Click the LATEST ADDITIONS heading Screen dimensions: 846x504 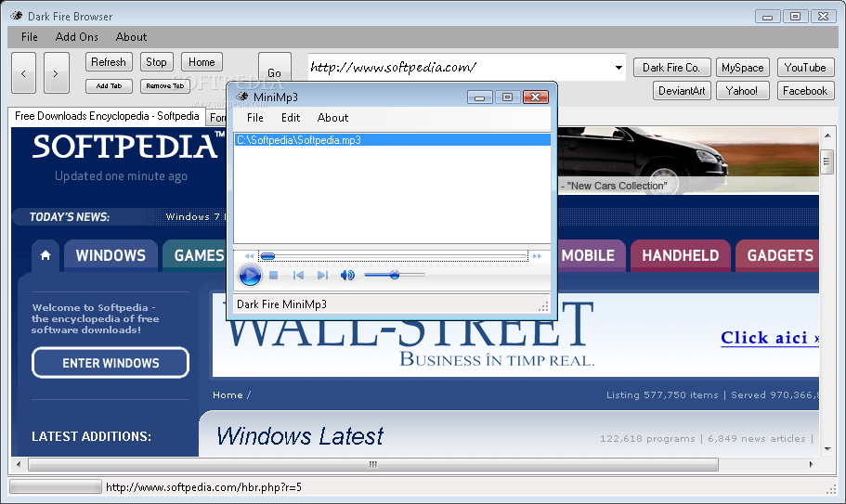click(x=91, y=436)
